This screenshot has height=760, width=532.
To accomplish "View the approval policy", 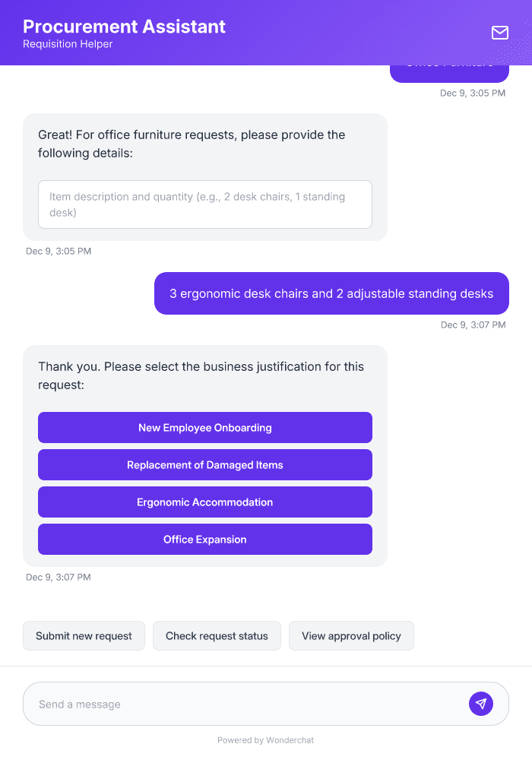I will click(x=351, y=635).
